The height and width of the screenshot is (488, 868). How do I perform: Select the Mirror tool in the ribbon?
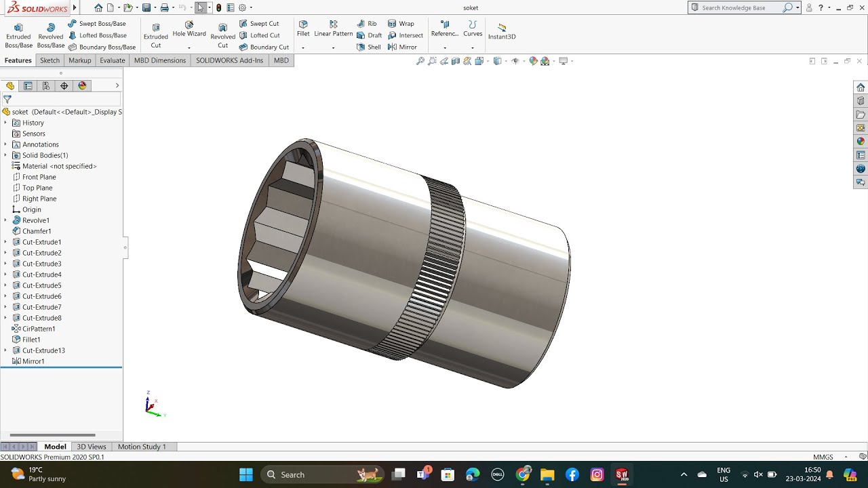[x=402, y=47]
